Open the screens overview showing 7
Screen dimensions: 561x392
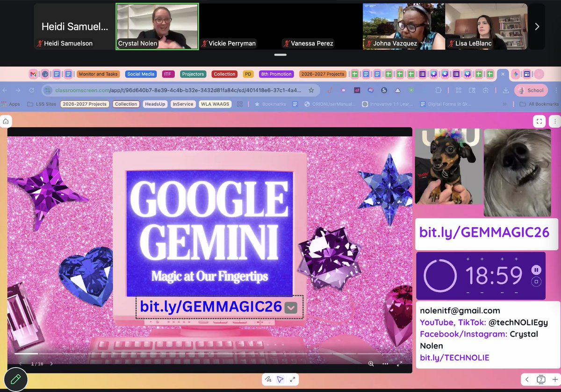coord(541,379)
